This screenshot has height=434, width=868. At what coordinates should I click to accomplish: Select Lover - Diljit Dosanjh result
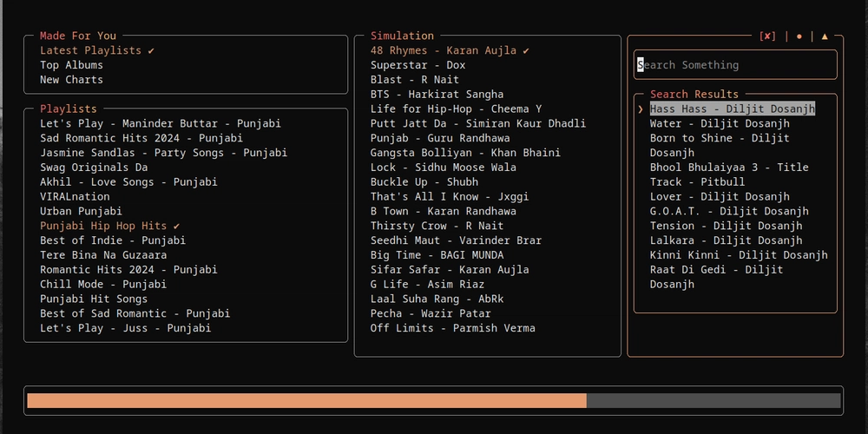[720, 196]
